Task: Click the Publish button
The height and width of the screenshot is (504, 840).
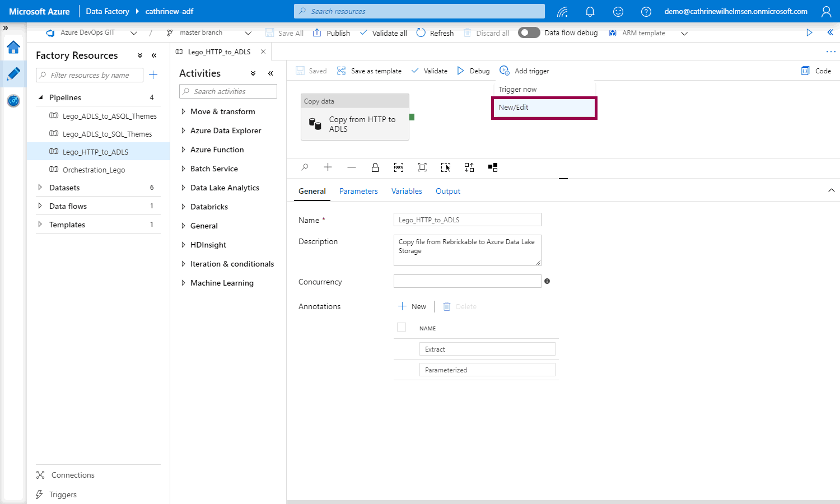Action: click(332, 33)
